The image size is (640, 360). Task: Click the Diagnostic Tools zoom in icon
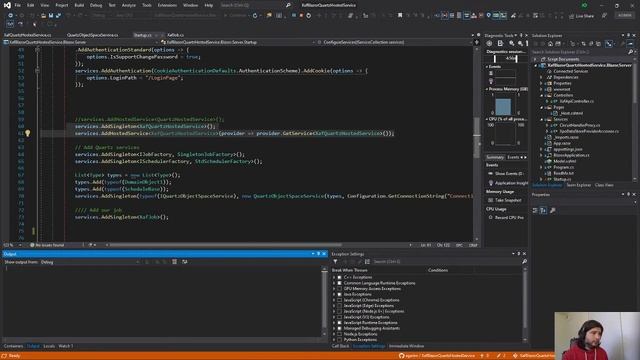(x=511, y=43)
